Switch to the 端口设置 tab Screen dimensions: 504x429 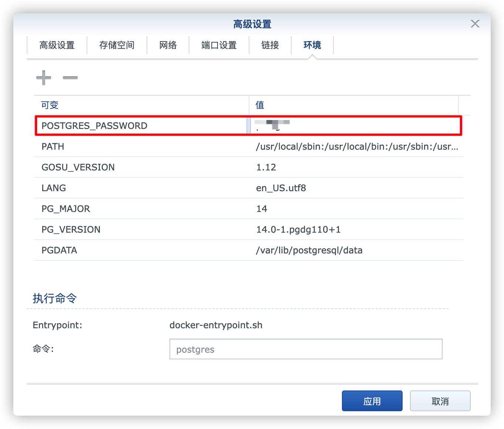(219, 45)
